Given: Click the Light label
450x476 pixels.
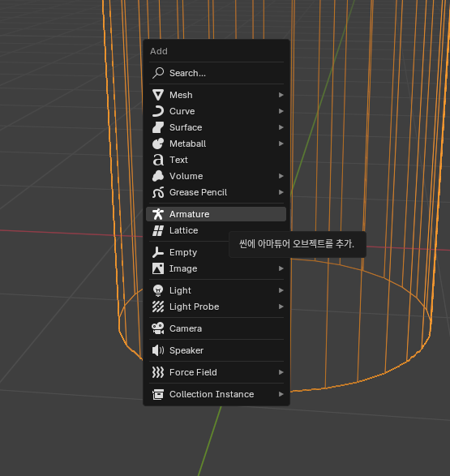Looking at the screenshot, I should (x=180, y=291).
